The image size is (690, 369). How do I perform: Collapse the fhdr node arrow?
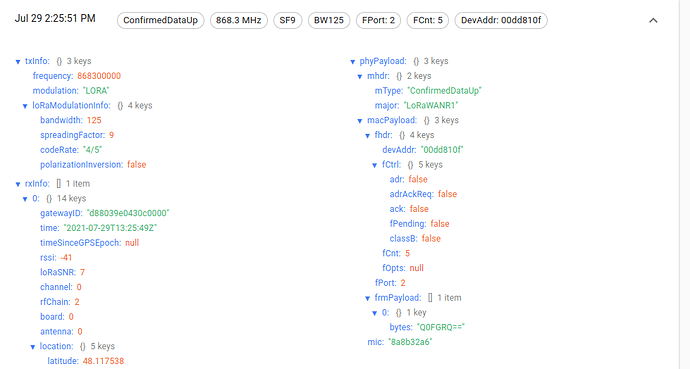pyautogui.click(x=367, y=135)
